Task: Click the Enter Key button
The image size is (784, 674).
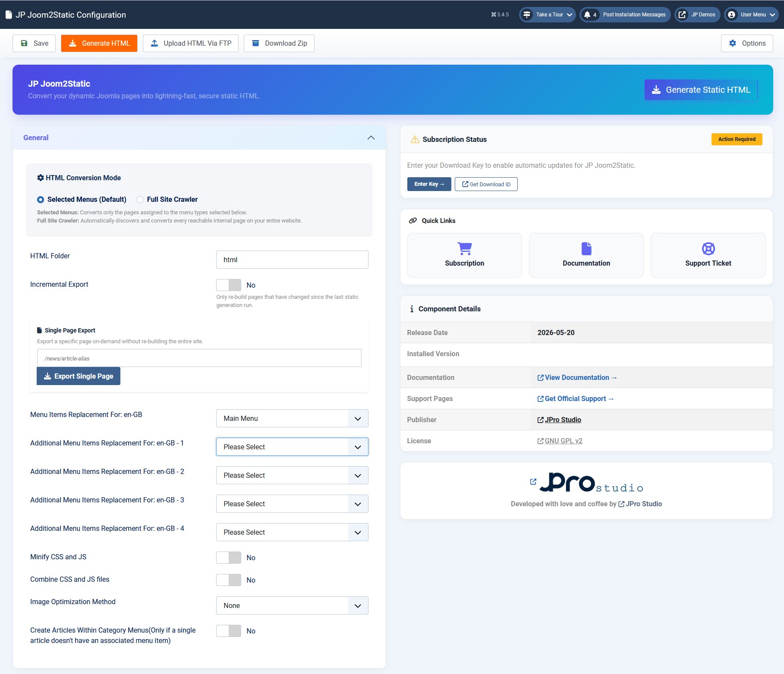Action: 429,184
